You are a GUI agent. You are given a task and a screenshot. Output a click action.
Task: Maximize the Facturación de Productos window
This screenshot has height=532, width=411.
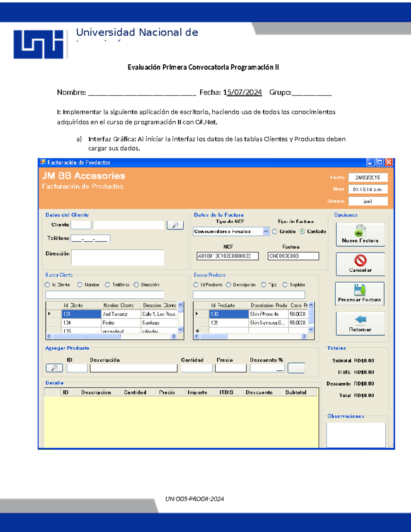tap(379, 162)
